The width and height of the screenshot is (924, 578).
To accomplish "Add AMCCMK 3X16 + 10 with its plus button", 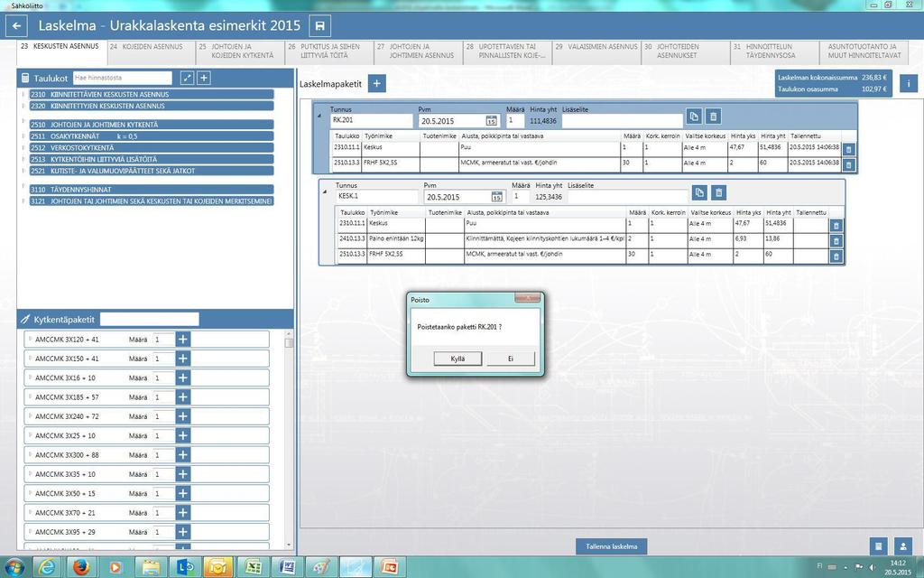I will click(x=182, y=378).
